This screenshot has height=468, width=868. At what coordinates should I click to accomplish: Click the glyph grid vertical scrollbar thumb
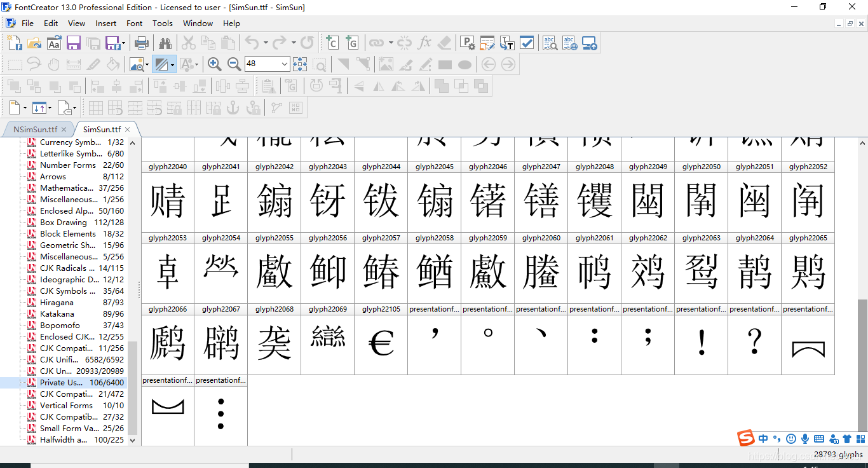(x=862, y=366)
